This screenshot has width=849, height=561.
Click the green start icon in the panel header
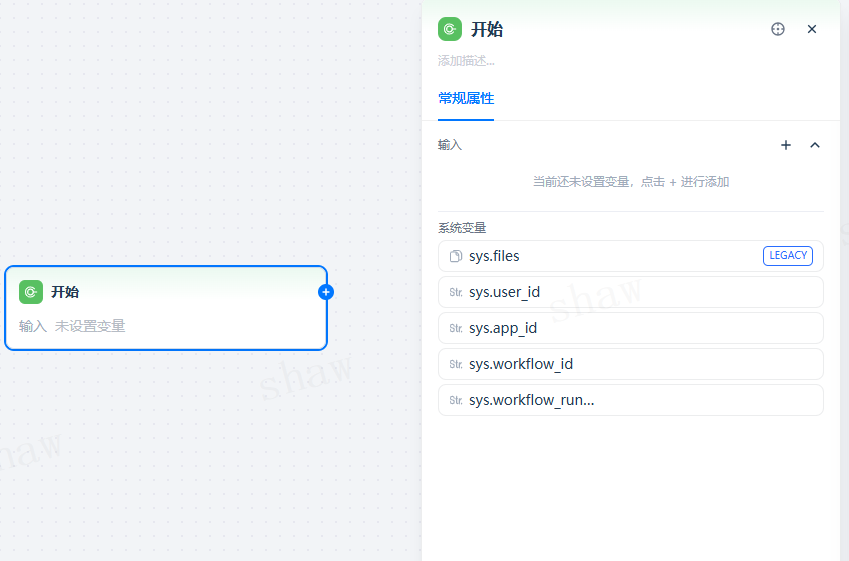(x=449, y=29)
